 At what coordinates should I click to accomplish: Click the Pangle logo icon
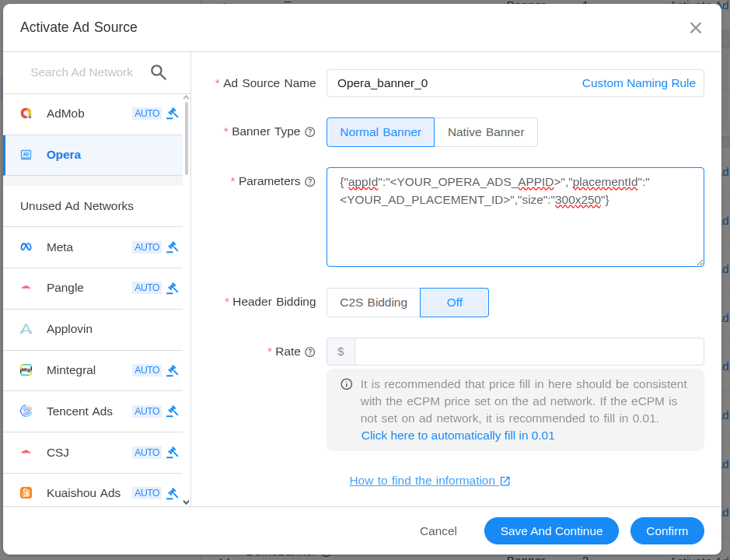(x=26, y=288)
